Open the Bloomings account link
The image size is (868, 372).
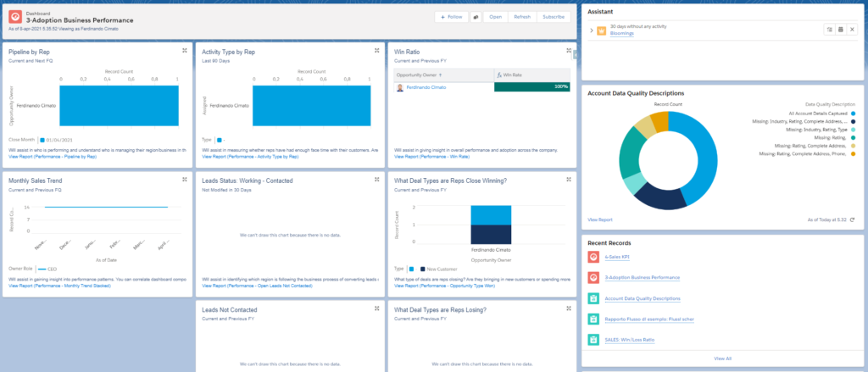coord(622,33)
